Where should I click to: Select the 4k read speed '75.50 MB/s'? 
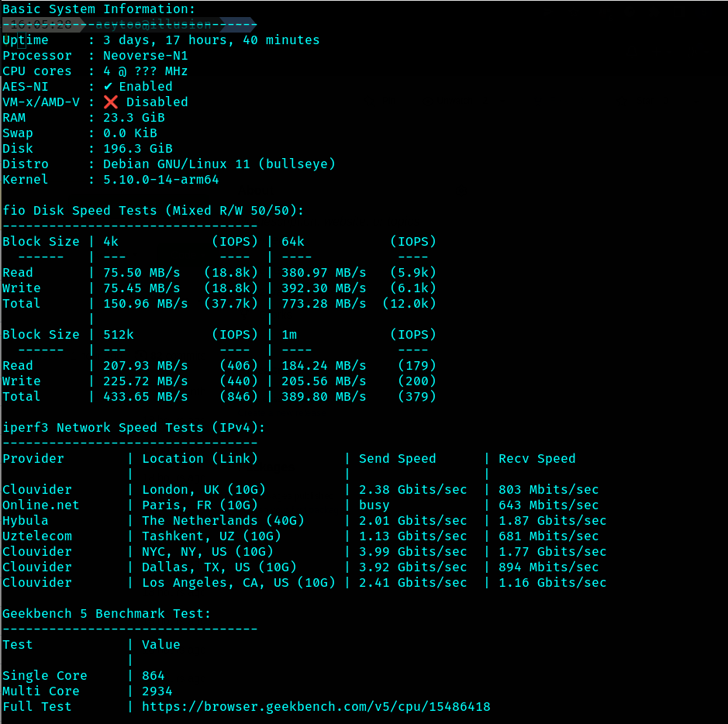142,273
